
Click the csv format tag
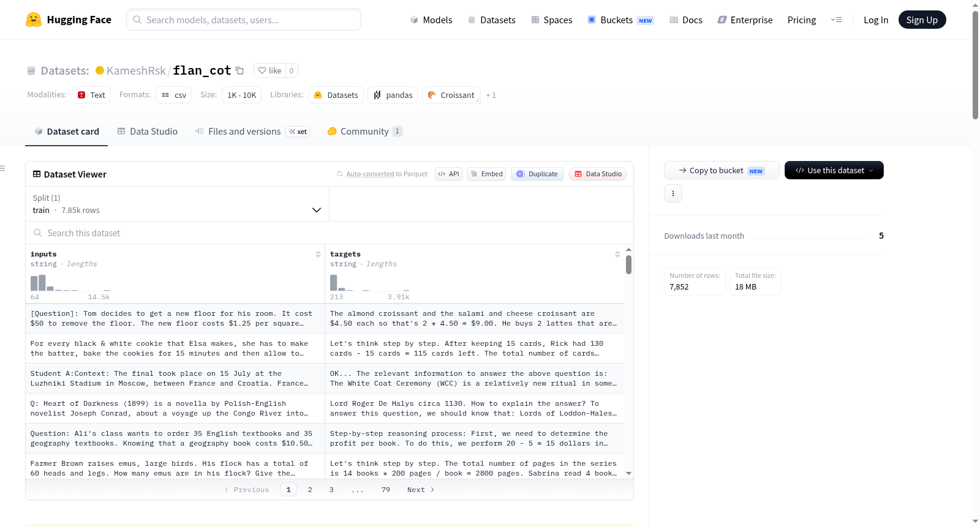(173, 95)
